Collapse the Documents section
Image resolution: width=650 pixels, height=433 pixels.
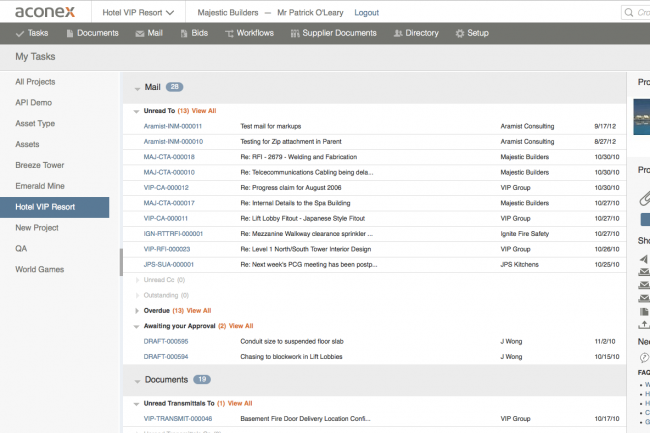click(x=137, y=381)
